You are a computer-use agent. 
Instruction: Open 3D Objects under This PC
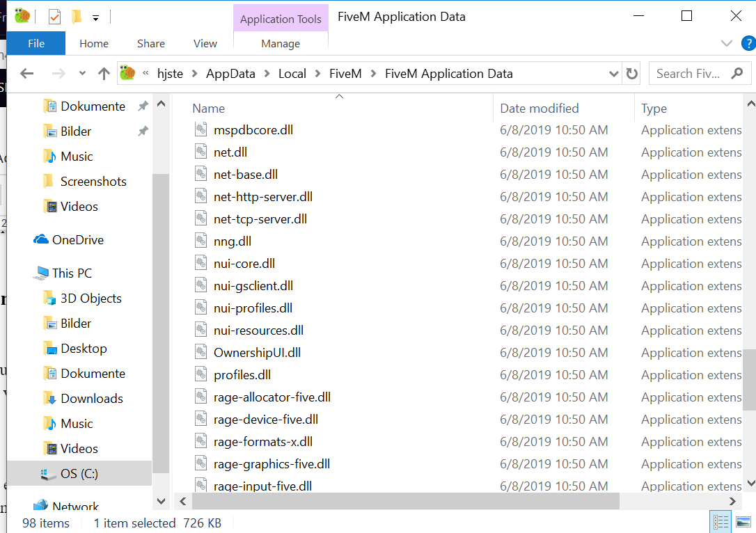(90, 299)
